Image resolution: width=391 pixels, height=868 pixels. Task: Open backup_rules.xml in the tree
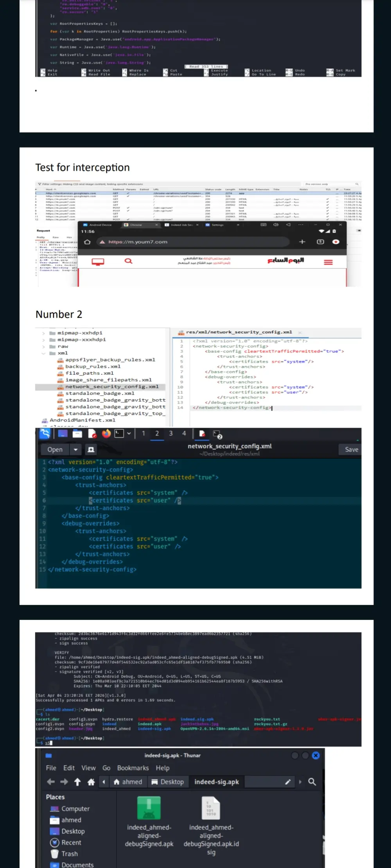[93, 366]
